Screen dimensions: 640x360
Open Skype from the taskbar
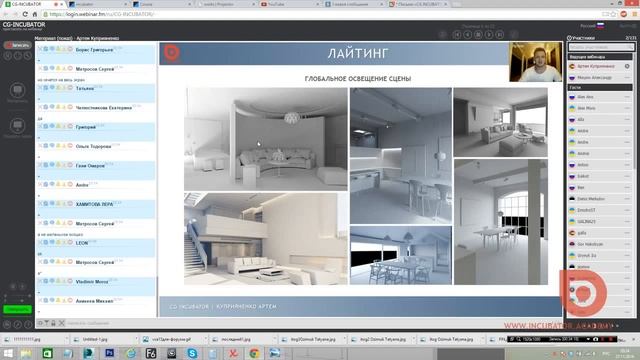[x=192, y=353]
